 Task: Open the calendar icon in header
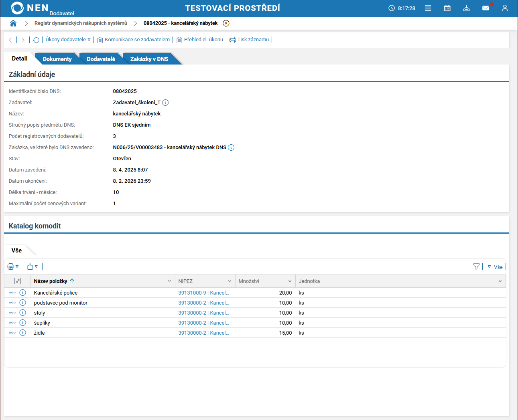tap(447, 8)
